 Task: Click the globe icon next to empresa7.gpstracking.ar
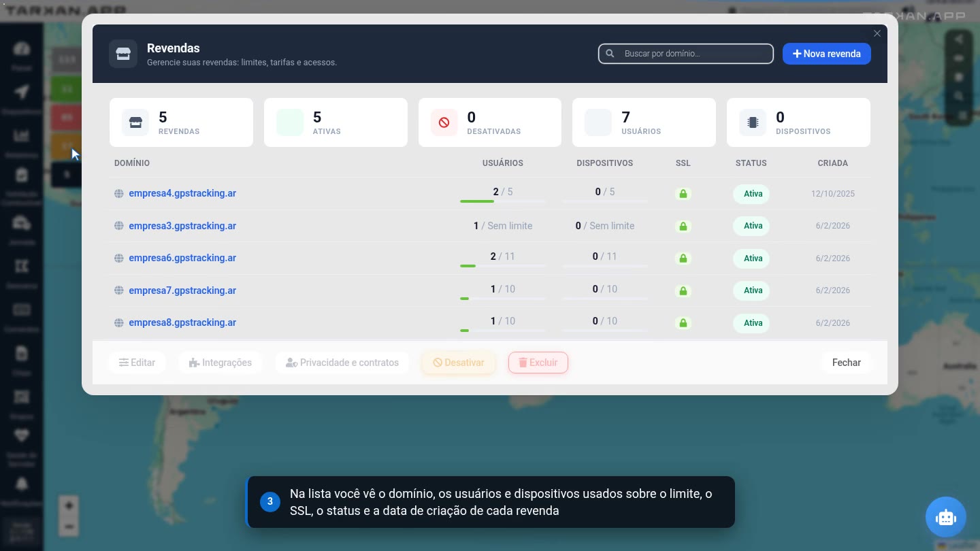click(119, 290)
